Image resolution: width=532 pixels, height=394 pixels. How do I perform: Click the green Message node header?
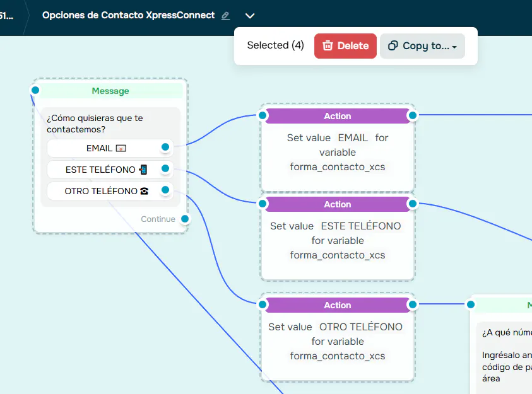[x=110, y=91]
